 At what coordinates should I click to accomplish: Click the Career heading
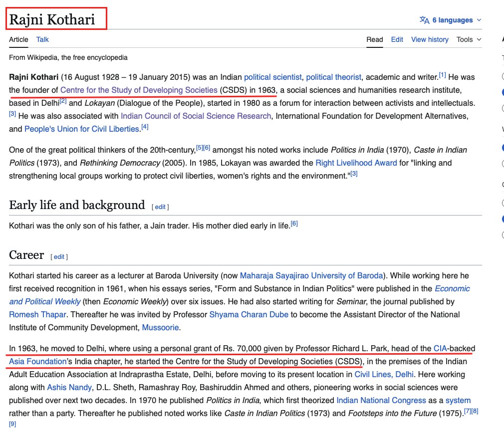tap(26, 255)
